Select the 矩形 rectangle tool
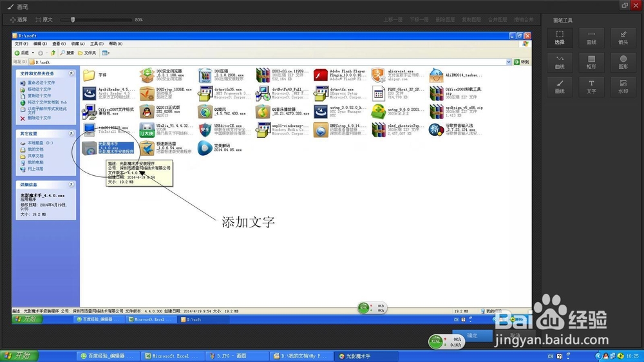 click(591, 62)
